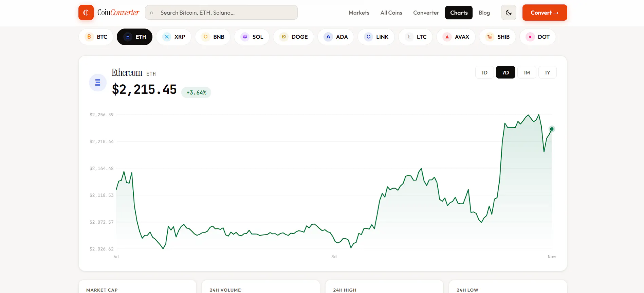
Task: Click the $2,072.57 axis label
Action: click(102, 222)
